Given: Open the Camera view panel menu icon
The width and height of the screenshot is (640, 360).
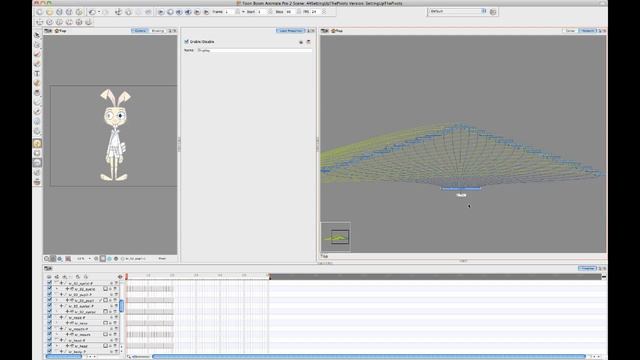Looking at the screenshot, I should (x=48, y=31).
